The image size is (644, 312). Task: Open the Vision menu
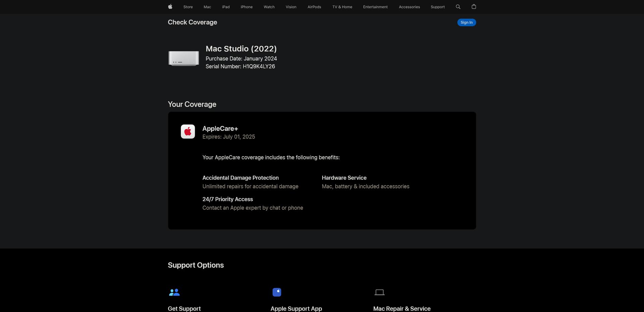(291, 7)
